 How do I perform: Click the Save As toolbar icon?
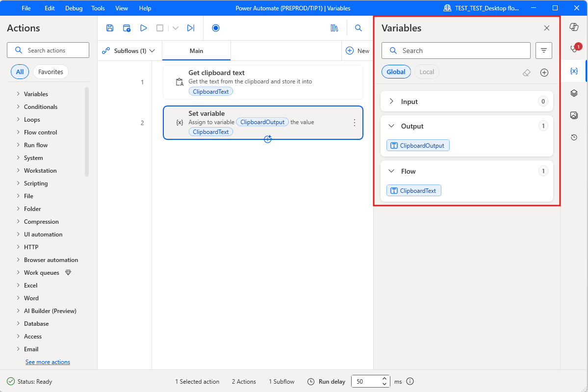(x=127, y=28)
